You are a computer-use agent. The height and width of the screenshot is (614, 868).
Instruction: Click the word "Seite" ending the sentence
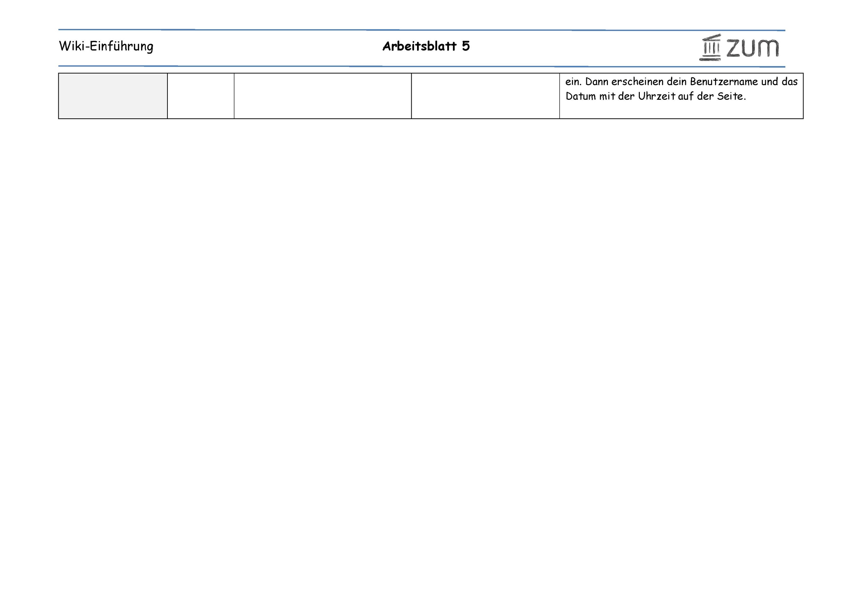(x=730, y=96)
